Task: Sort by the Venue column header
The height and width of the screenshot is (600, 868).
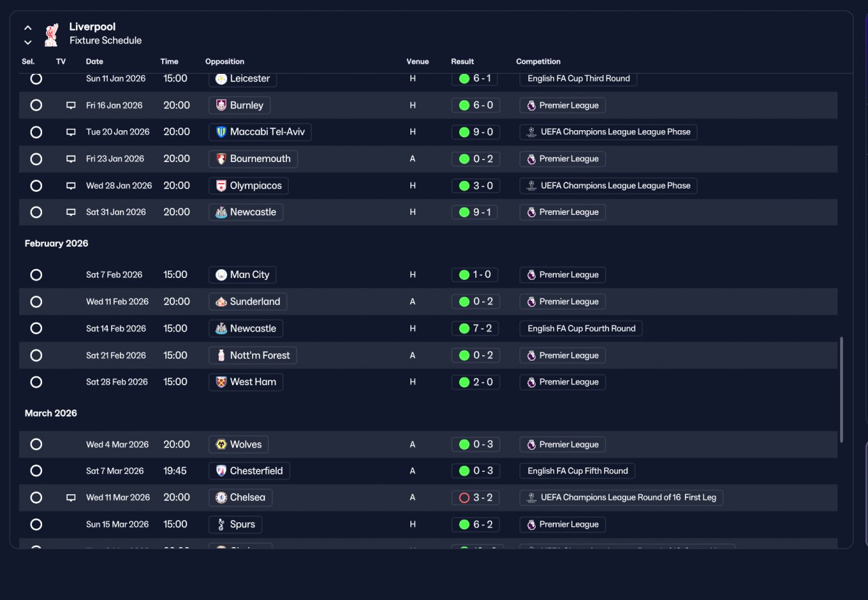Action: pos(418,62)
